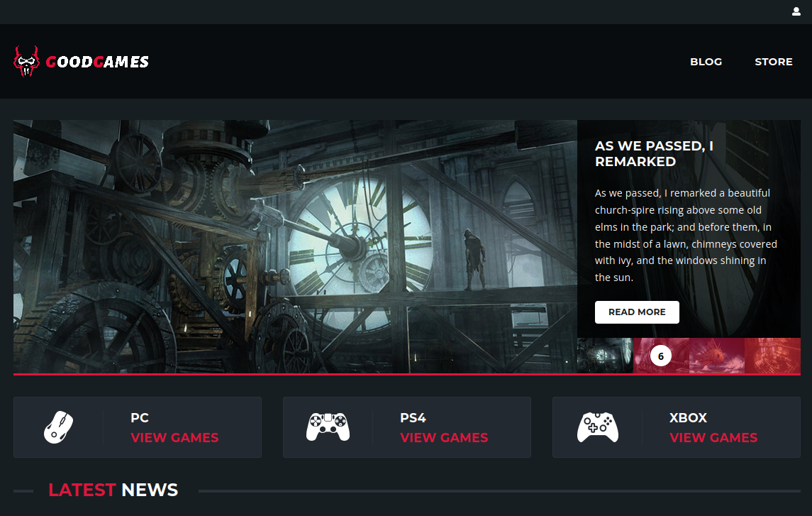Click the red slider progress bar
Screen dimensions: 812x516
pos(406,374)
